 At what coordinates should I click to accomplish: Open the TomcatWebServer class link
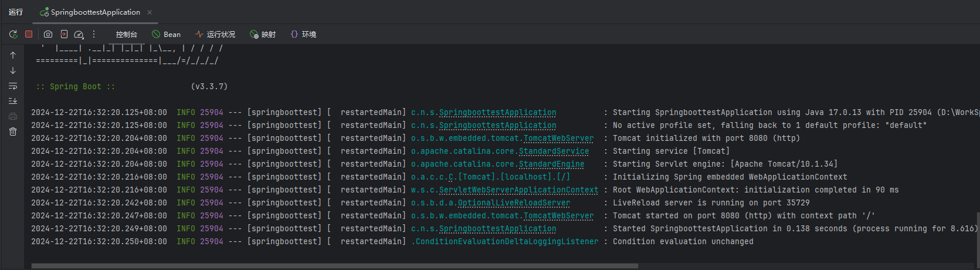558,139
